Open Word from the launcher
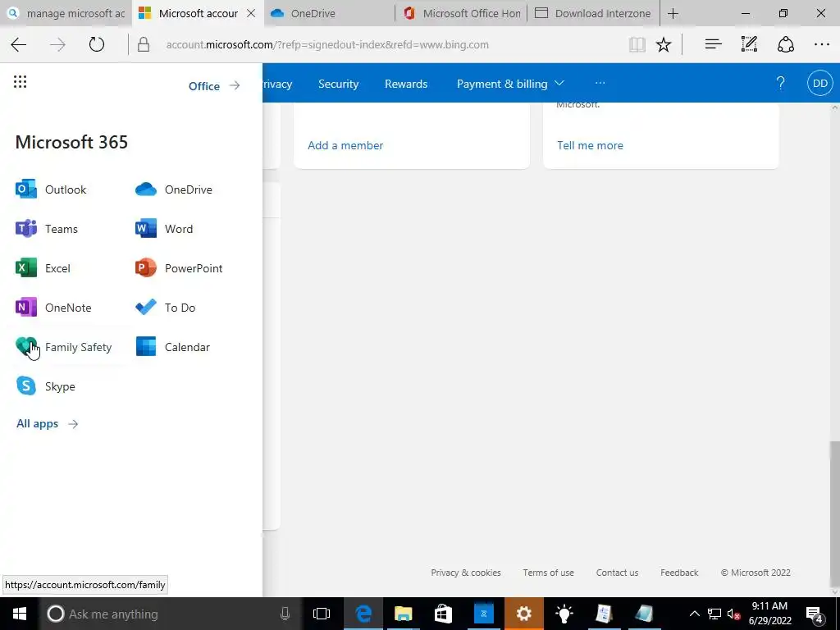Viewport: 840px width, 630px height. click(164, 229)
